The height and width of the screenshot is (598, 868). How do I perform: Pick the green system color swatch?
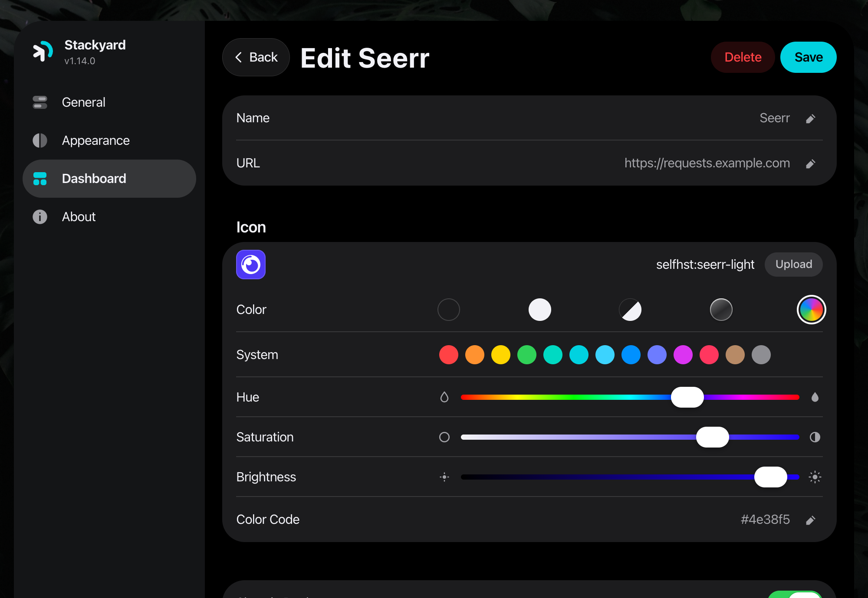(x=527, y=355)
